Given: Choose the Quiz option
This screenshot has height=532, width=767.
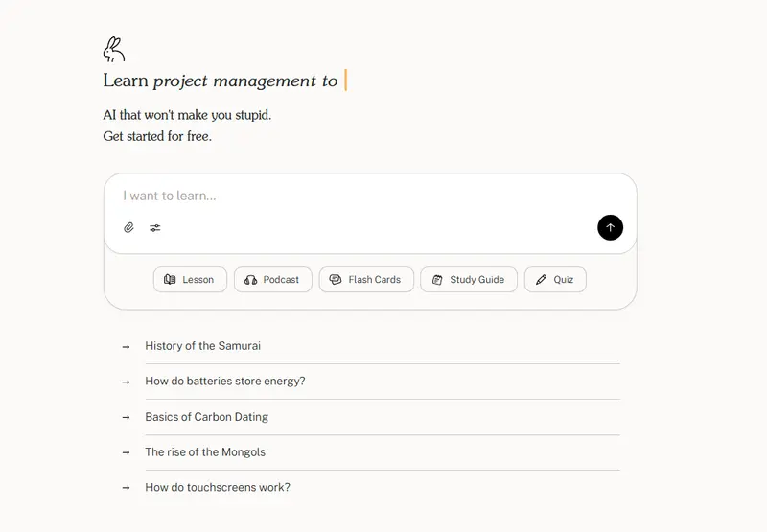Looking at the screenshot, I should [555, 280].
